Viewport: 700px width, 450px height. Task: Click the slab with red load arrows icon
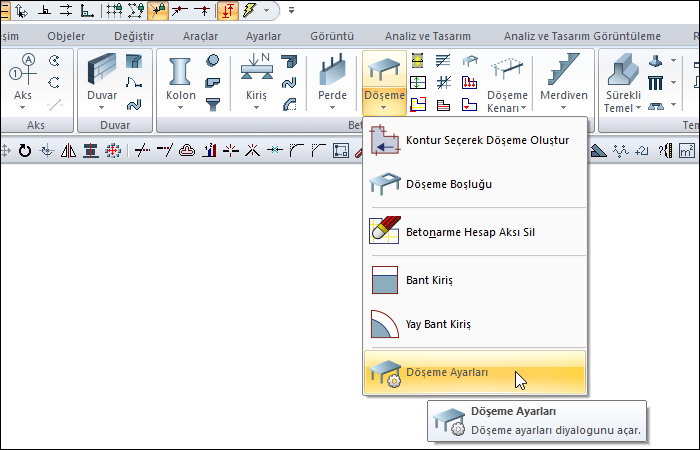click(x=469, y=83)
